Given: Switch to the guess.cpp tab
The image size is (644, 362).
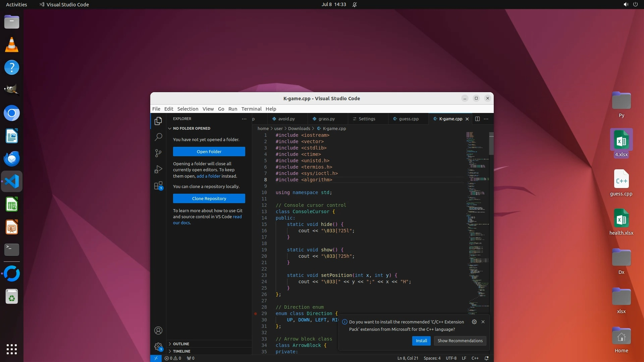Looking at the screenshot, I should (x=408, y=119).
